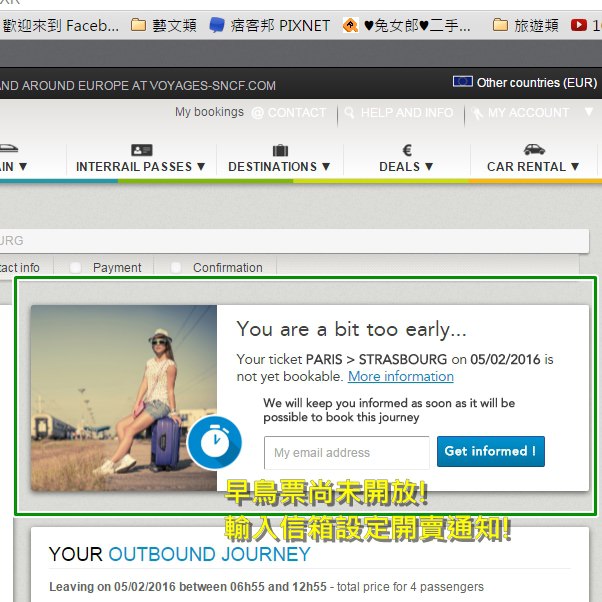The width and height of the screenshot is (602, 602).
Task: Expand the TRAIN menu arrow
Action: click(x=23, y=166)
